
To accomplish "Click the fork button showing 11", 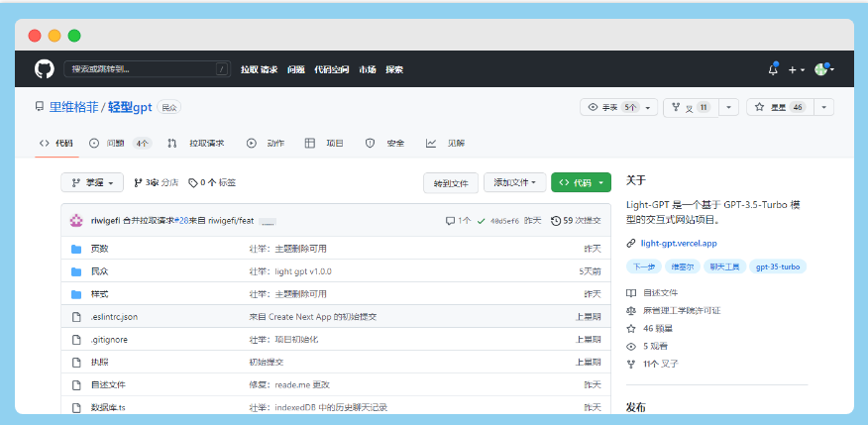I will [691, 107].
